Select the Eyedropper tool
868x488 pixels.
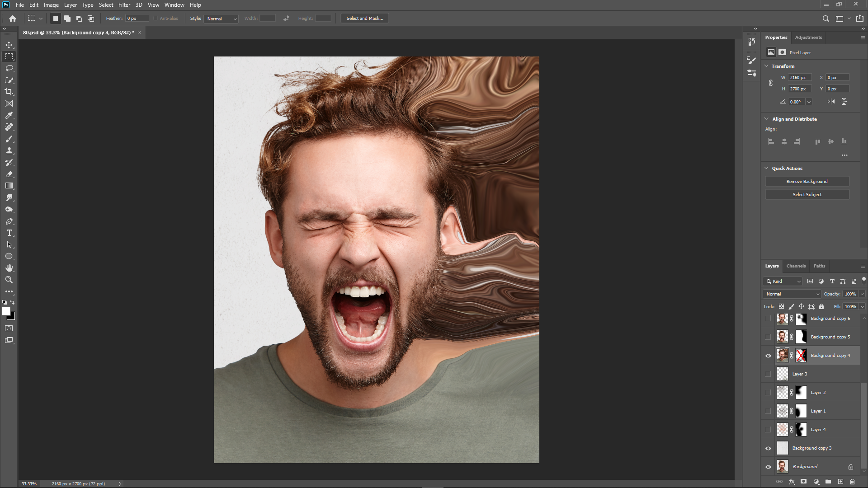9,115
